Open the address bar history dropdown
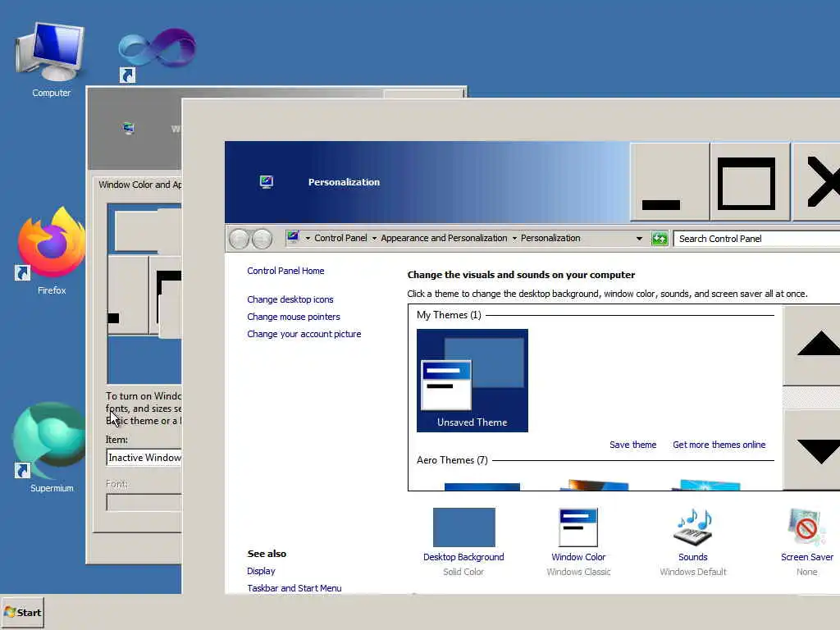Screen dimensions: 840x630 639,239
